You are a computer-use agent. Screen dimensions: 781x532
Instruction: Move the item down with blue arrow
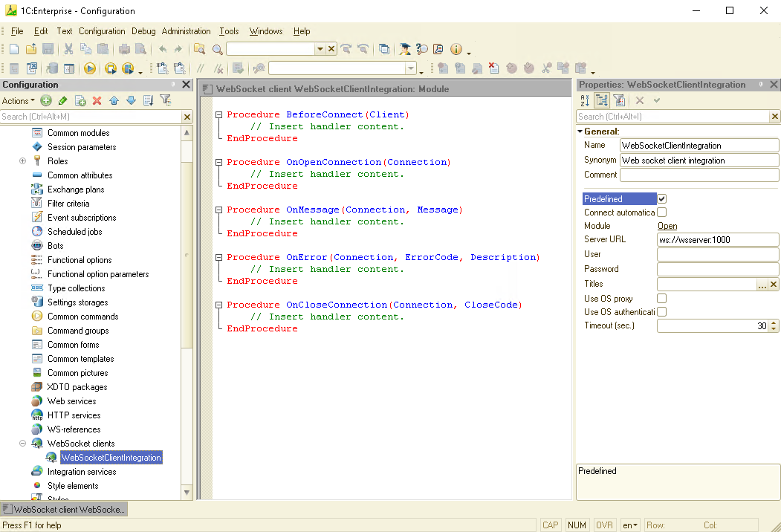pyautogui.click(x=131, y=100)
